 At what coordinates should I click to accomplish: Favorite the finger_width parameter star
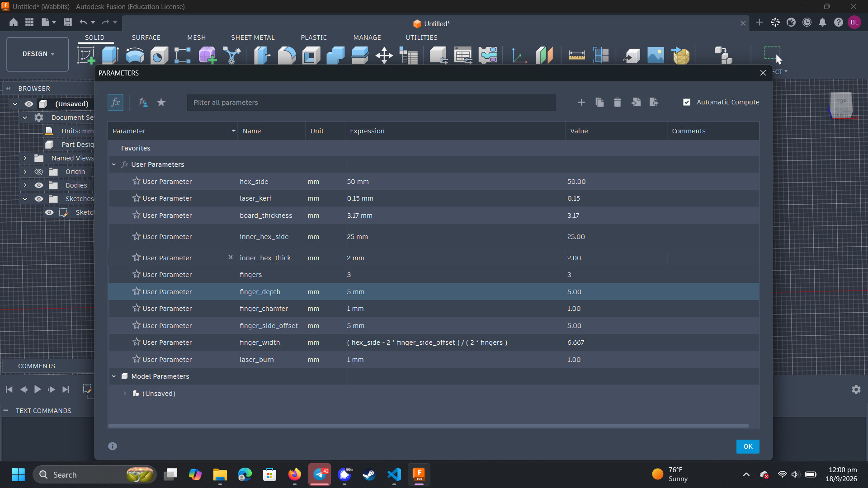tap(136, 342)
